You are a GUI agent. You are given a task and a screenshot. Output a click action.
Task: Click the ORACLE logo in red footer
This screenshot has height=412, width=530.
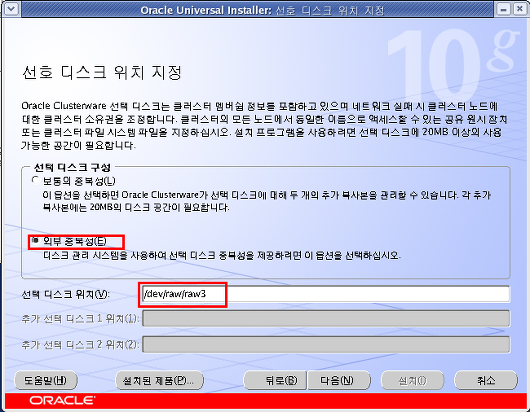[x=62, y=401]
